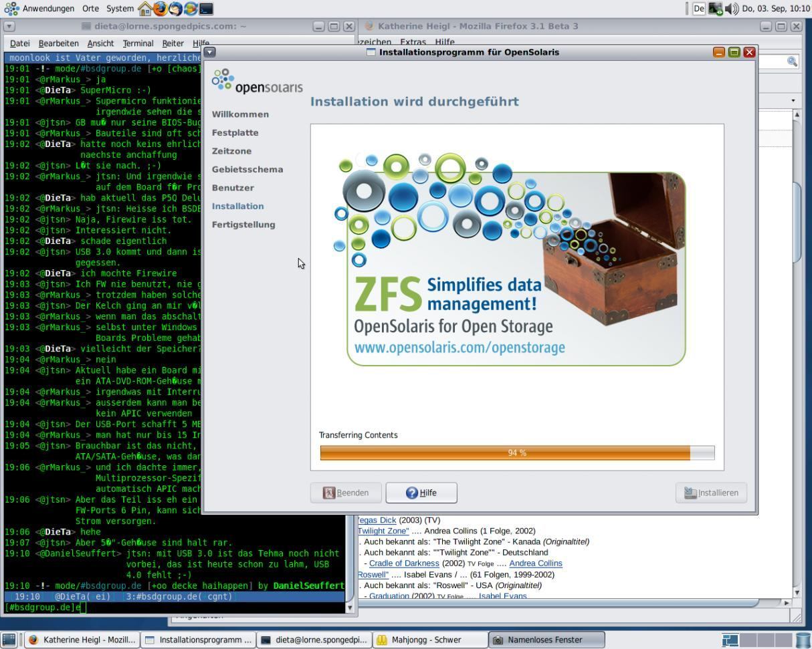Click the OpenSolaris logo in installer
The width and height of the screenshot is (812, 649).
point(257,82)
